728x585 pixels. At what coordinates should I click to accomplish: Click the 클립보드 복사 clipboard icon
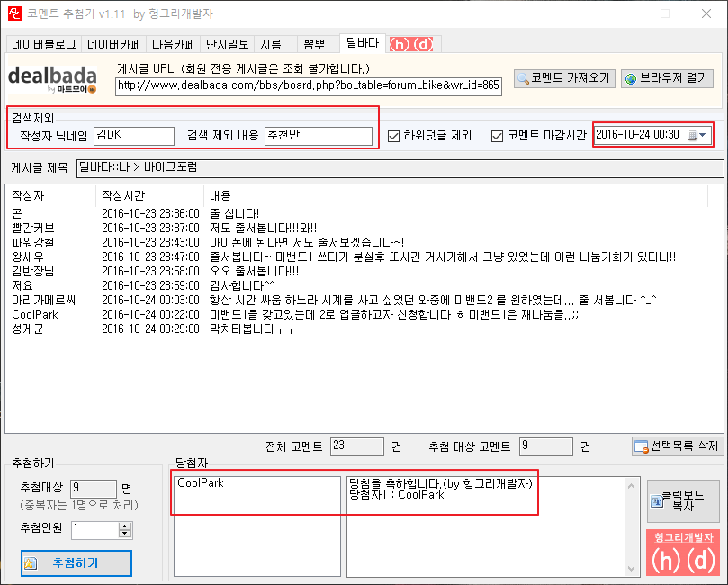click(657, 501)
